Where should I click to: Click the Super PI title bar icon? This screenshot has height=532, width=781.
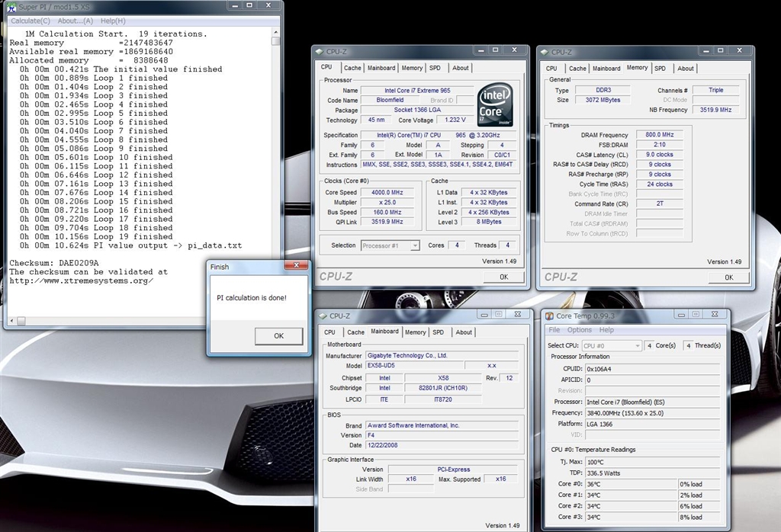(x=10, y=8)
